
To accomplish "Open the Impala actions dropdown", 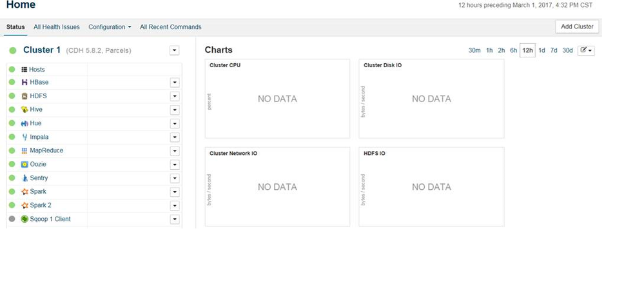I will click(x=175, y=138).
